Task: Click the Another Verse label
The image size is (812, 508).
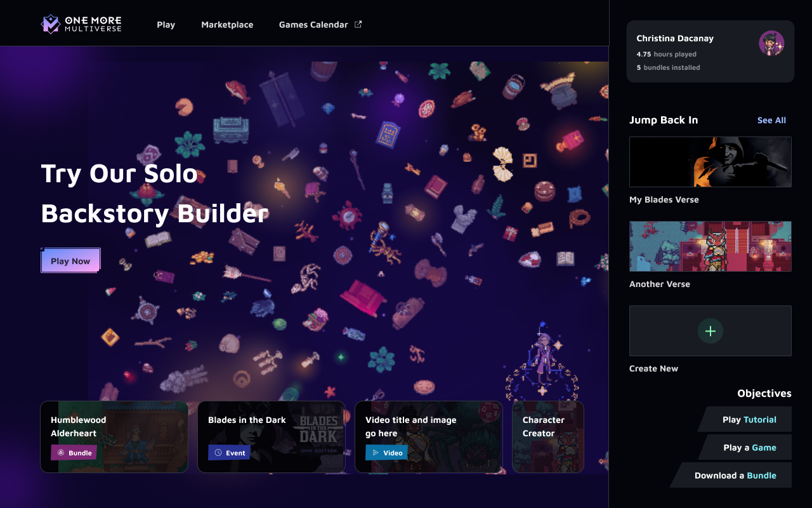Action: point(660,284)
